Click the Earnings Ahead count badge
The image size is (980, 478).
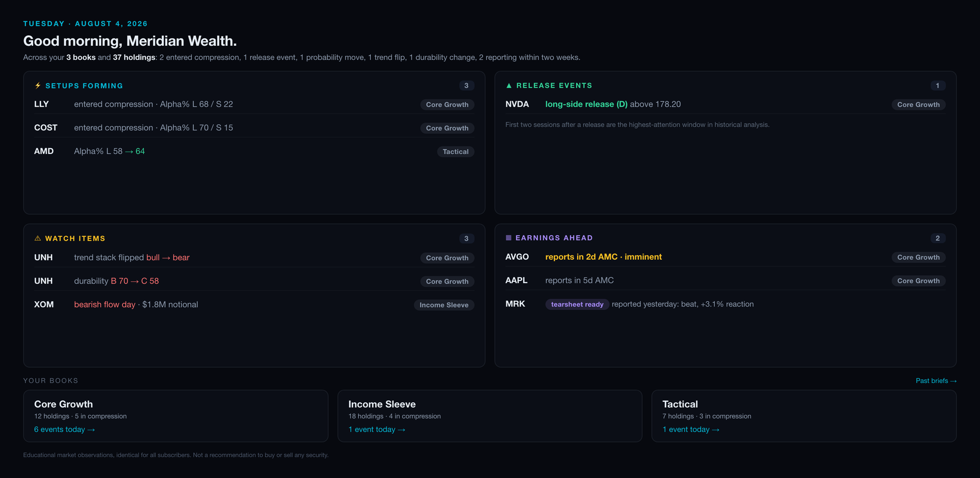pos(938,238)
